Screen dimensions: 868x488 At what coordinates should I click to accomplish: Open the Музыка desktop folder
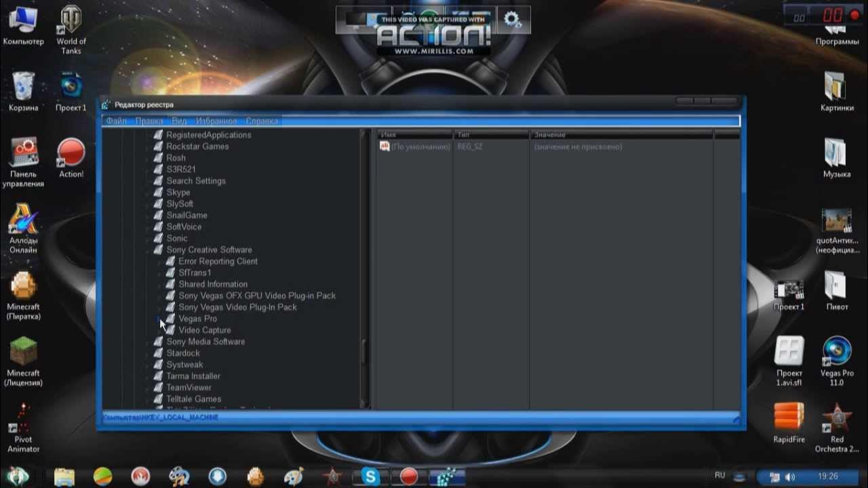tap(836, 158)
